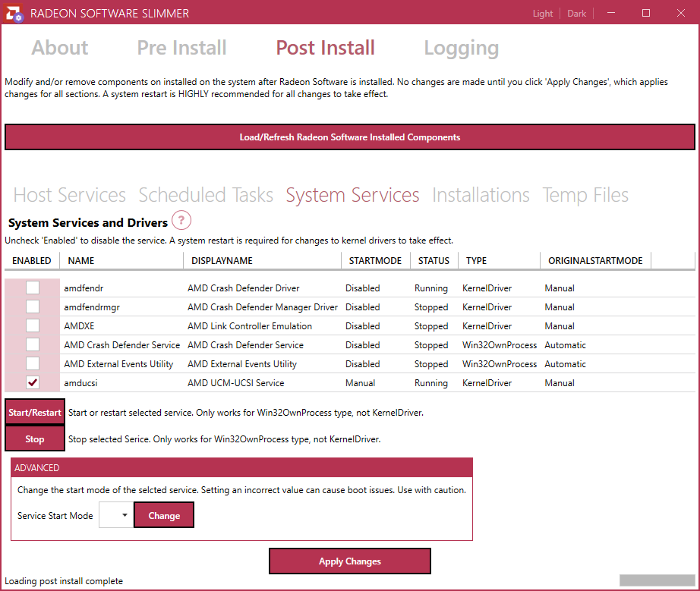Screen dimensions: 700x591
Task: Sort by the STATUS column header
Action: [434, 260]
